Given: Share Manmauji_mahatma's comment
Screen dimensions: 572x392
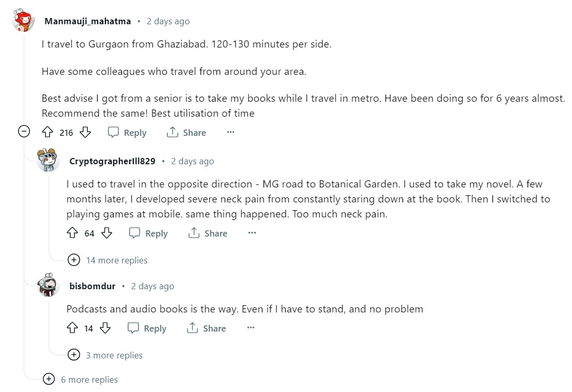Looking at the screenshot, I should (187, 133).
